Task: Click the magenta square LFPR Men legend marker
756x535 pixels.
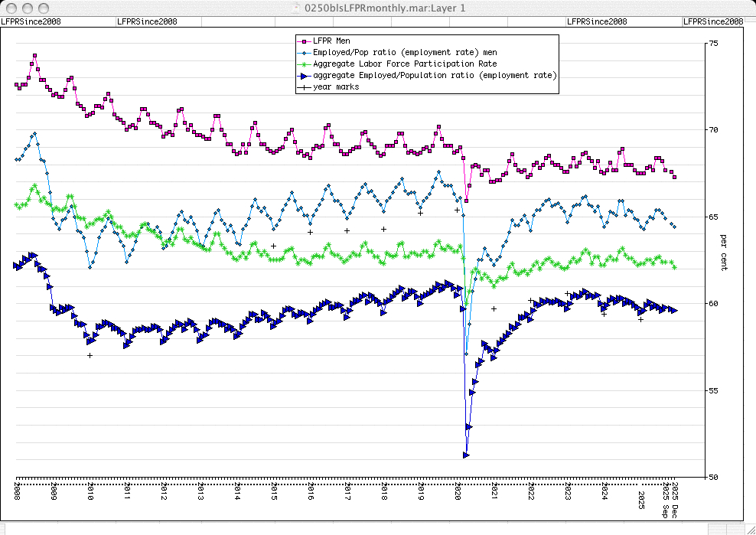Action: tap(304, 41)
